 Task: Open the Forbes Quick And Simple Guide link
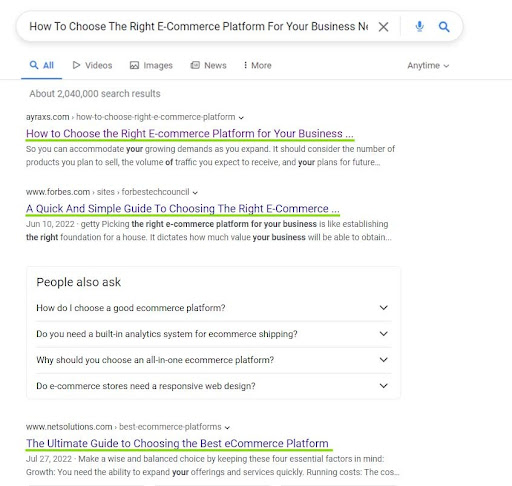pyautogui.click(x=183, y=209)
